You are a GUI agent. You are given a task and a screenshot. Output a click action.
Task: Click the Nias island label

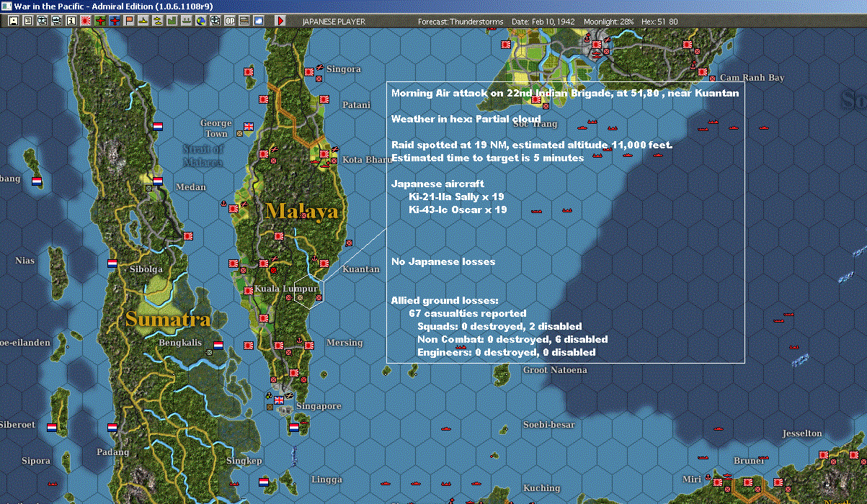pos(25,260)
